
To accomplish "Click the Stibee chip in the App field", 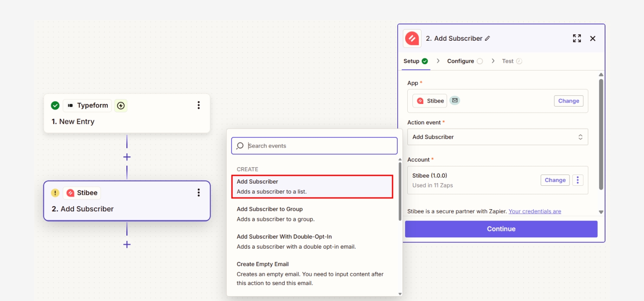I will click(x=430, y=101).
